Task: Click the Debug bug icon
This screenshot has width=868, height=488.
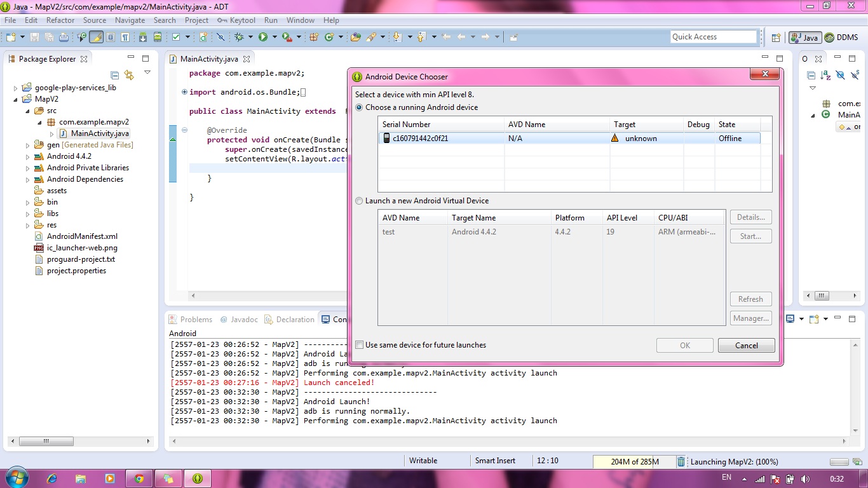Action: [x=240, y=37]
